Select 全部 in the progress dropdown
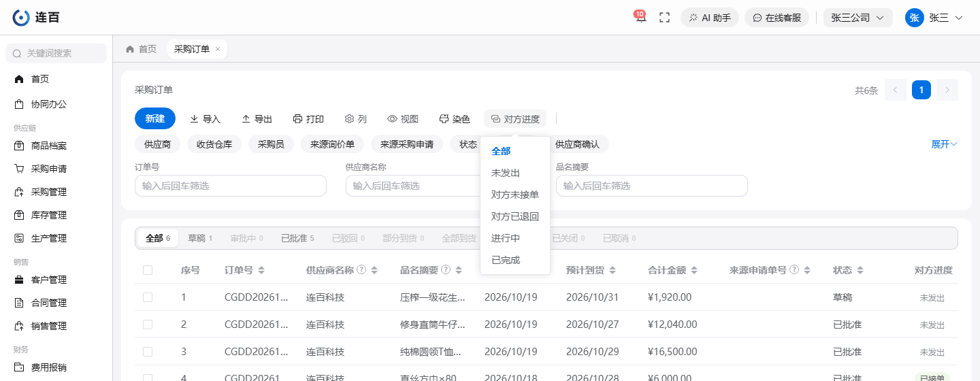The image size is (980, 381). click(x=515, y=151)
